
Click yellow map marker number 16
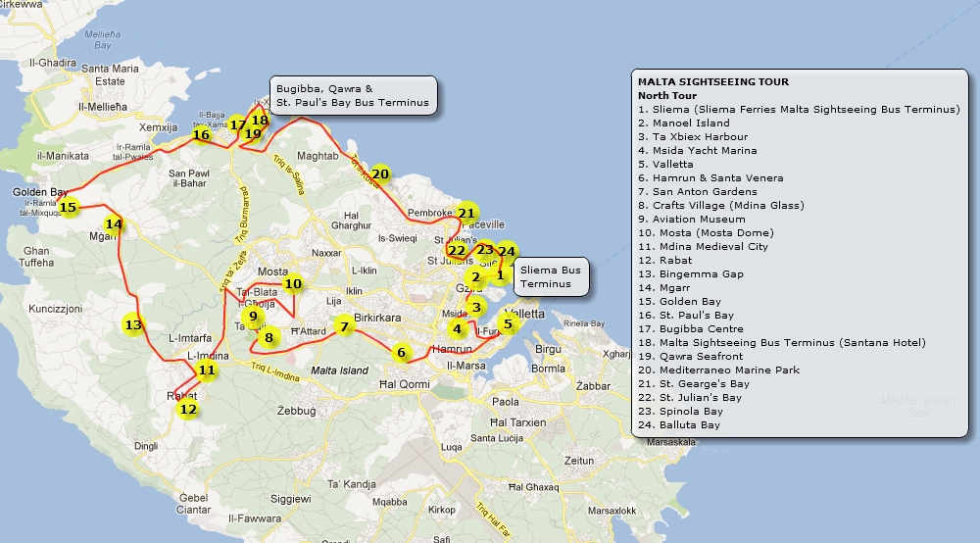pyautogui.click(x=201, y=134)
